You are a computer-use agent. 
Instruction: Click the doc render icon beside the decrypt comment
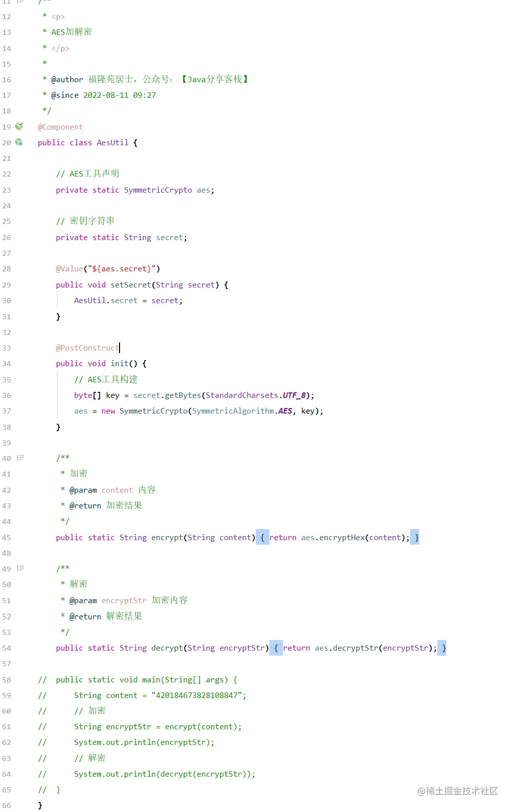coord(21,568)
